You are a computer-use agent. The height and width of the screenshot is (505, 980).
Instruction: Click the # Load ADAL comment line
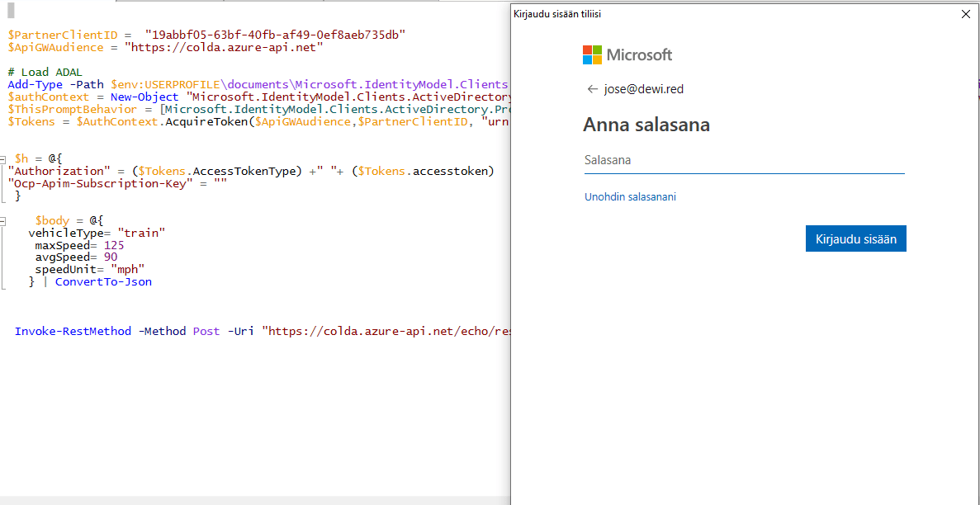pos(45,72)
